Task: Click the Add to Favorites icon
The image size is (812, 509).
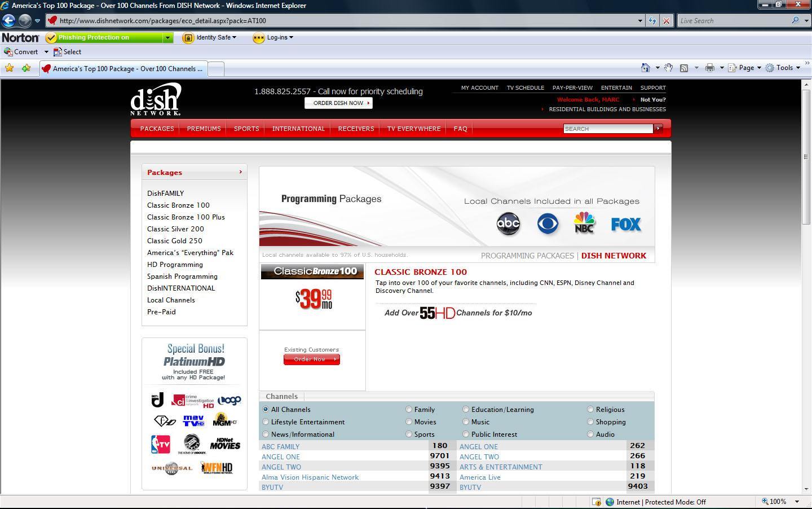Action: tap(26, 68)
